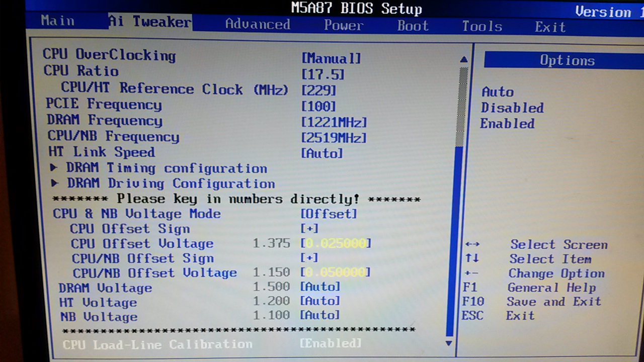Click the arrow beside DRAM Driving Configuration
This screenshot has height=362, width=644.
[55, 183]
